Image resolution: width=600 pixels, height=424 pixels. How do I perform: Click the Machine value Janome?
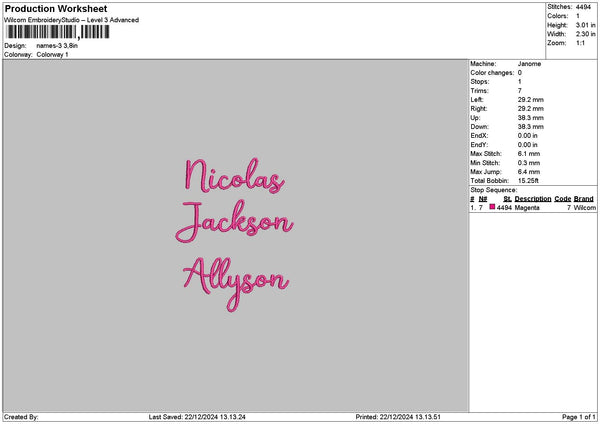[529, 64]
